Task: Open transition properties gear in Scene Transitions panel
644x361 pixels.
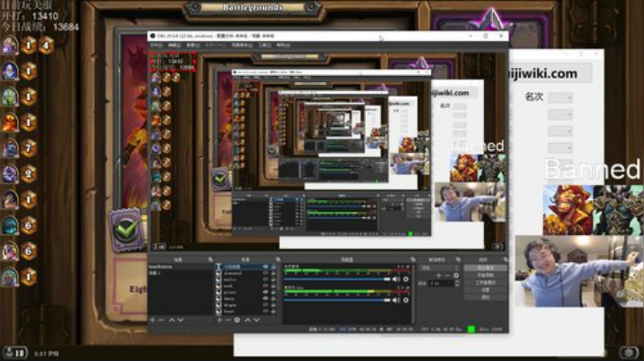Action: pos(456,276)
